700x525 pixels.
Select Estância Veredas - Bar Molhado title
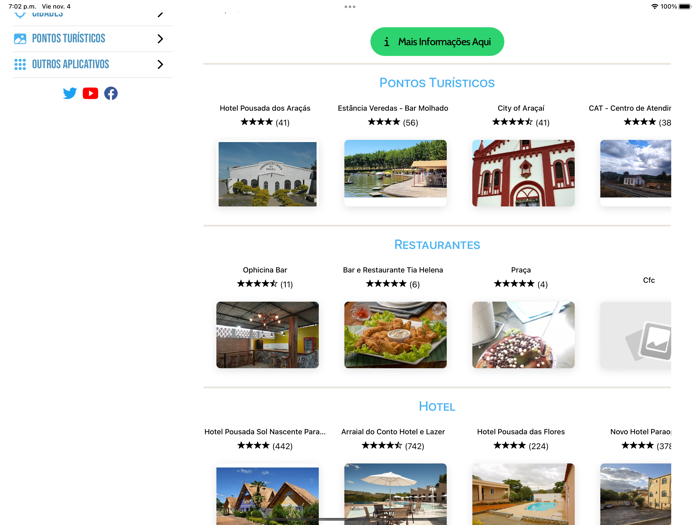pyautogui.click(x=393, y=108)
